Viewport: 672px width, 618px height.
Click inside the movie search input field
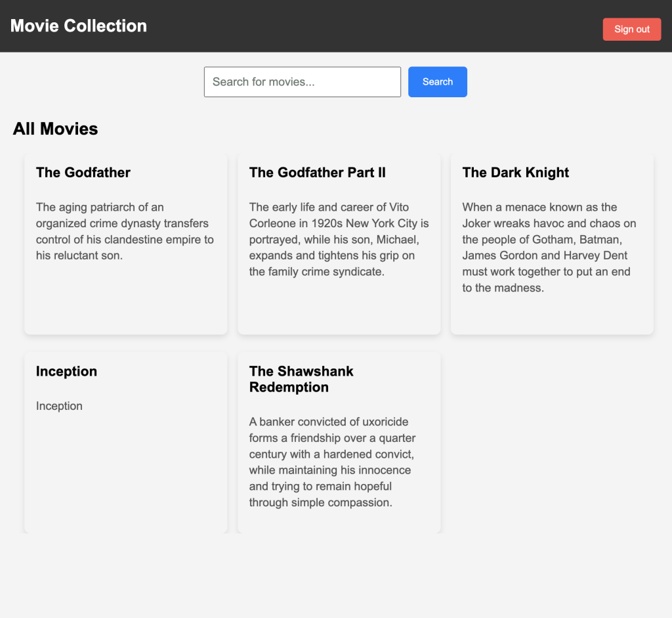point(302,81)
